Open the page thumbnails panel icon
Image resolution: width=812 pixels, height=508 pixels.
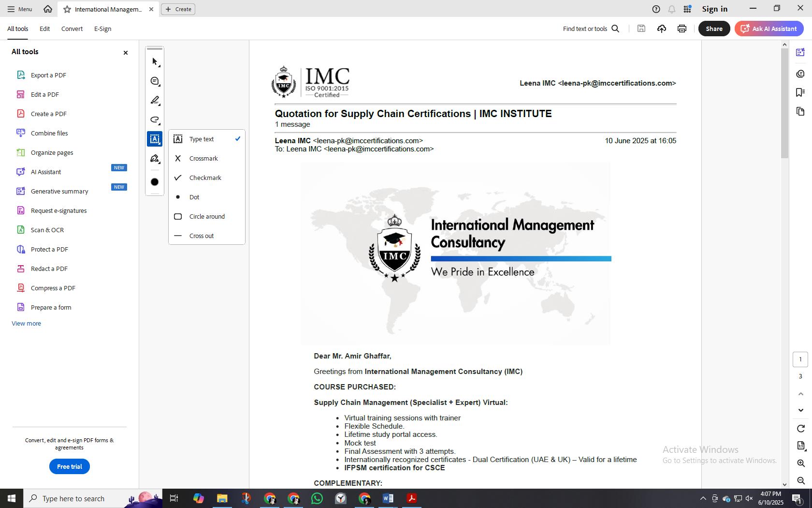800,112
